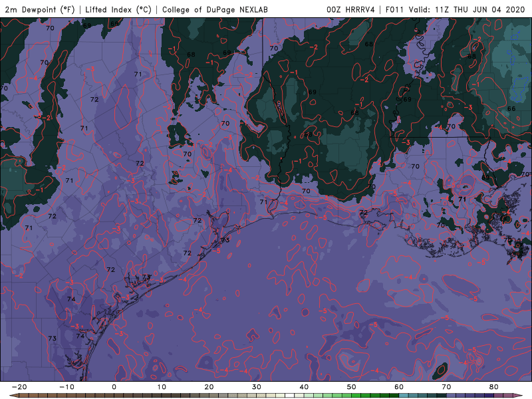Image resolution: width=532 pixels, height=399 pixels.
Task: Click the "10" color scale tick label
Action: point(162,387)
